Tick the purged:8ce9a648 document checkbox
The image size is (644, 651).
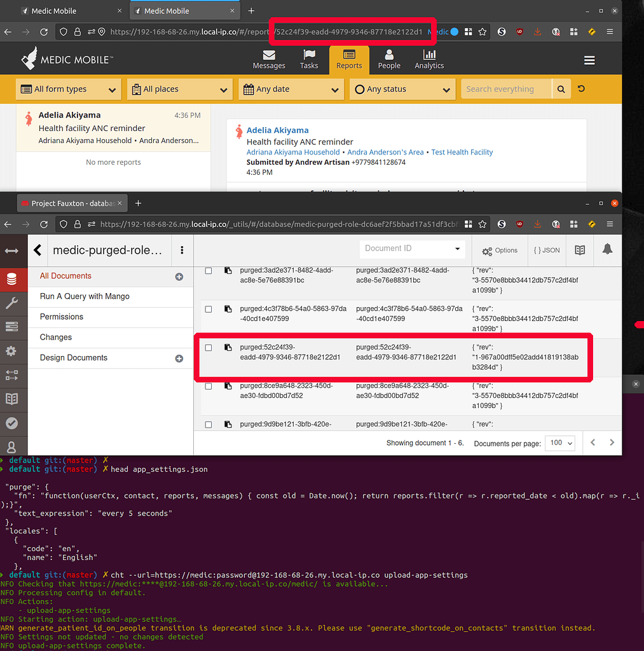(208, 386)
